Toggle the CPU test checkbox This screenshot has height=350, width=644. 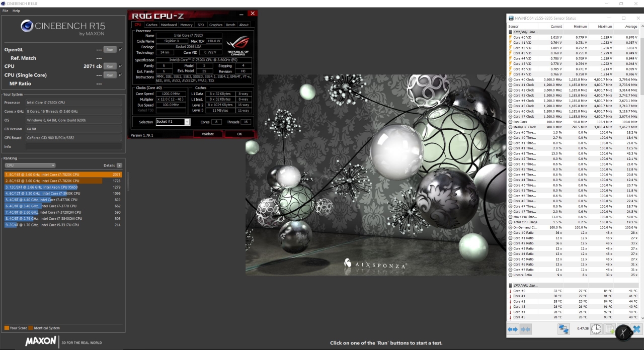(121, 66)
